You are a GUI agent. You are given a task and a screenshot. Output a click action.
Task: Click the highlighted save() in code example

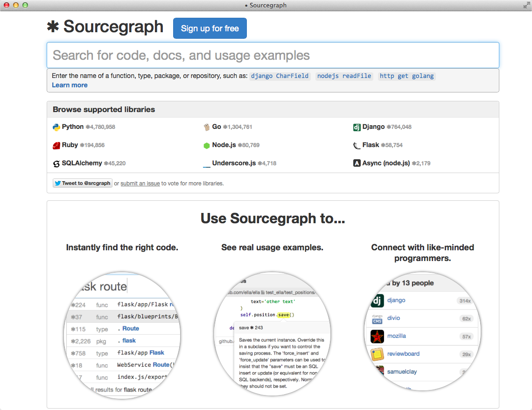pos(283,315)
